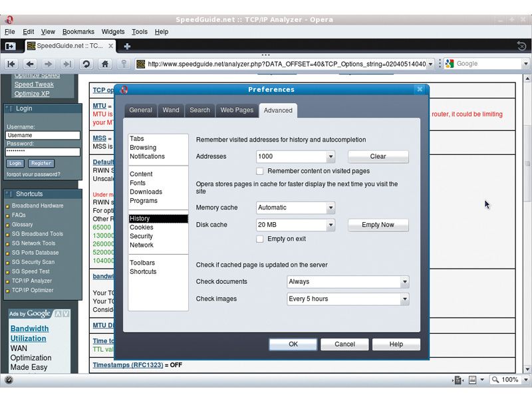Click the Back navigation arrow
Image resolution: width=532 pixels, height=399 pixels.
[x=30, y=64]
